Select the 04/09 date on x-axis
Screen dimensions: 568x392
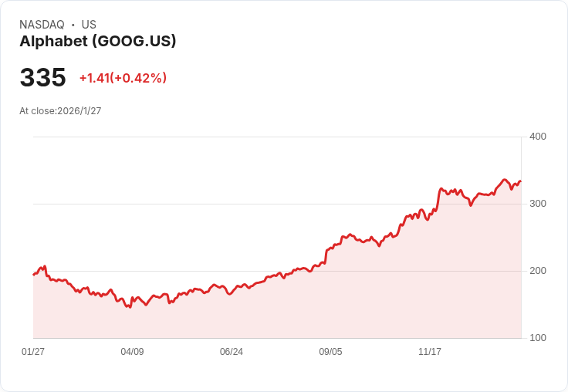(132, 352)
